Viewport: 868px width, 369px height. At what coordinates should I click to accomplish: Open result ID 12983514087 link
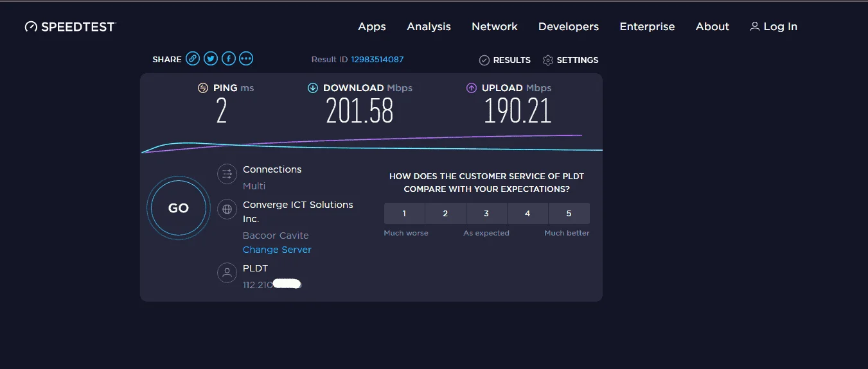(377, 60)
